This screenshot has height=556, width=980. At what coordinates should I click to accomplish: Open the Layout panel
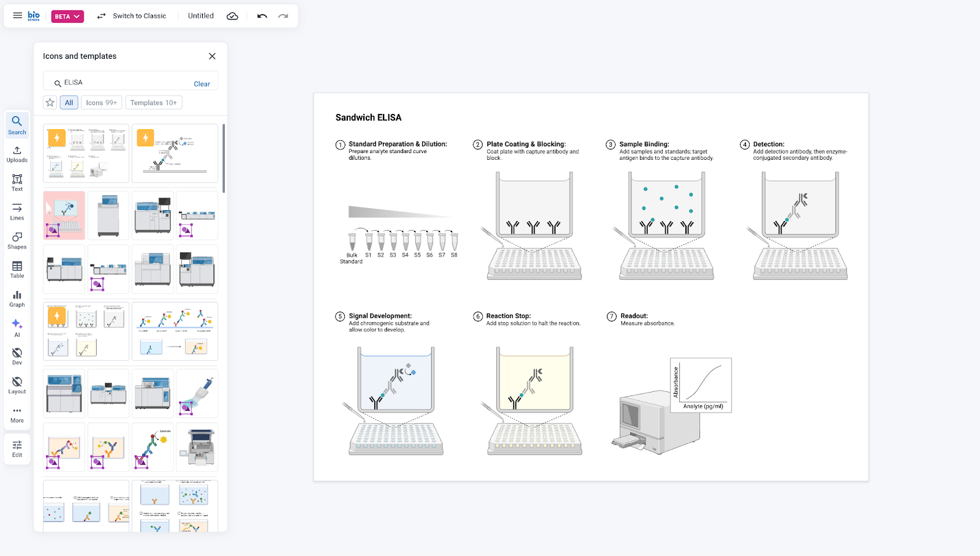(x=17, y=385)
